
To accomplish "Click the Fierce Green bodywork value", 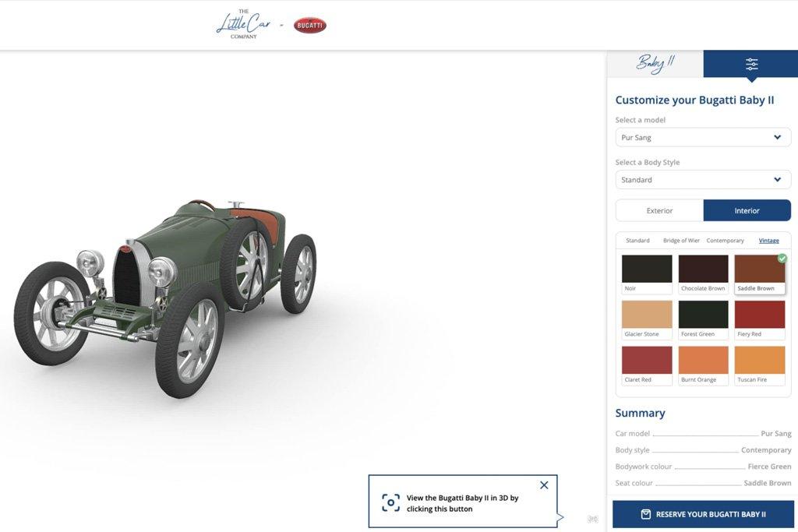I will [769, 467].
